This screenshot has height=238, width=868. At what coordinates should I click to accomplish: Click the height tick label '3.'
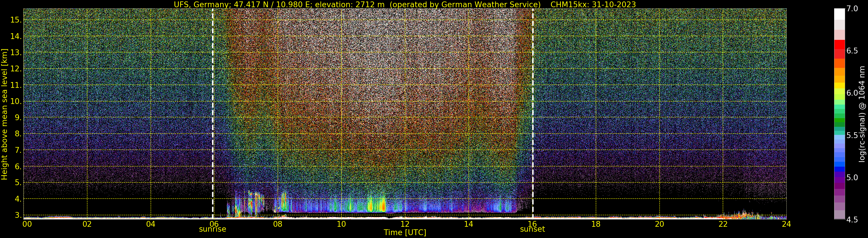click(18, 215)
